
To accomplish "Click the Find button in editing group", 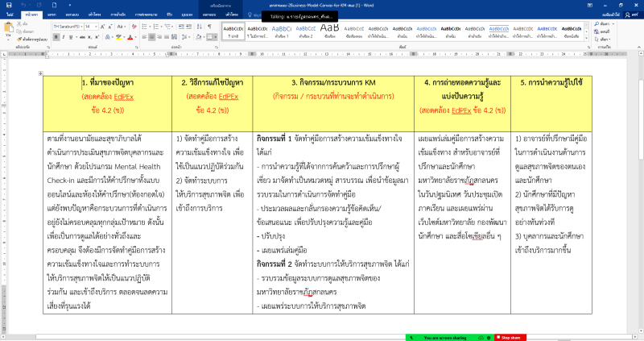I will (605, 25).
